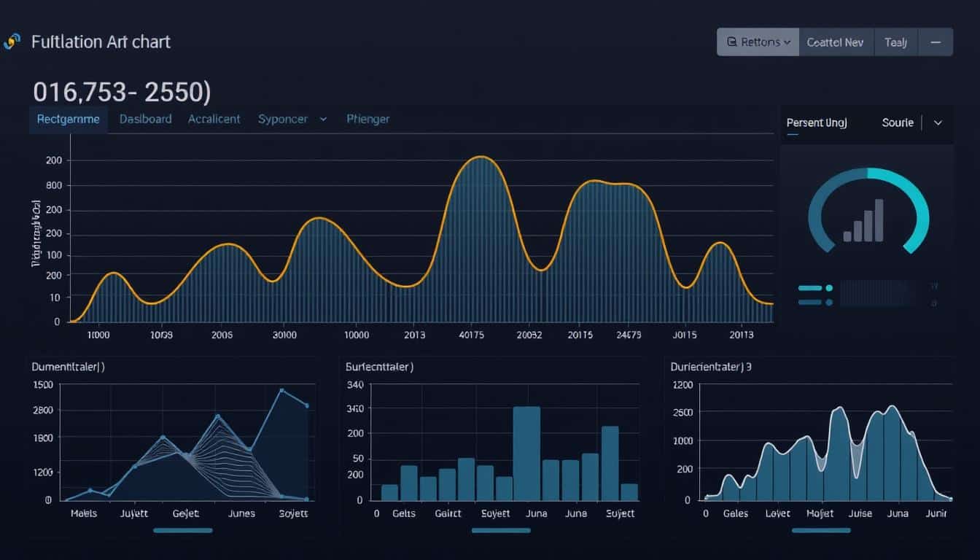Click the Gelts label in Burfecnttaler chart

pos(403,513)
